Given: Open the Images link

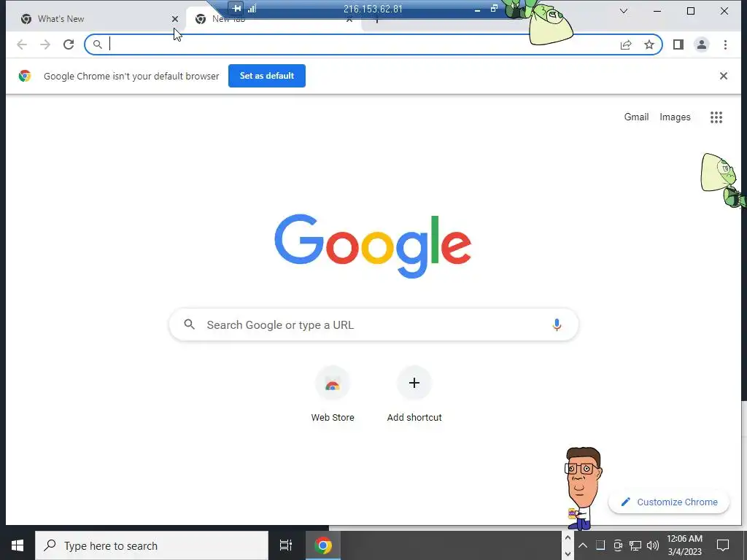Looking at the screenshot, I should (675, 117).
